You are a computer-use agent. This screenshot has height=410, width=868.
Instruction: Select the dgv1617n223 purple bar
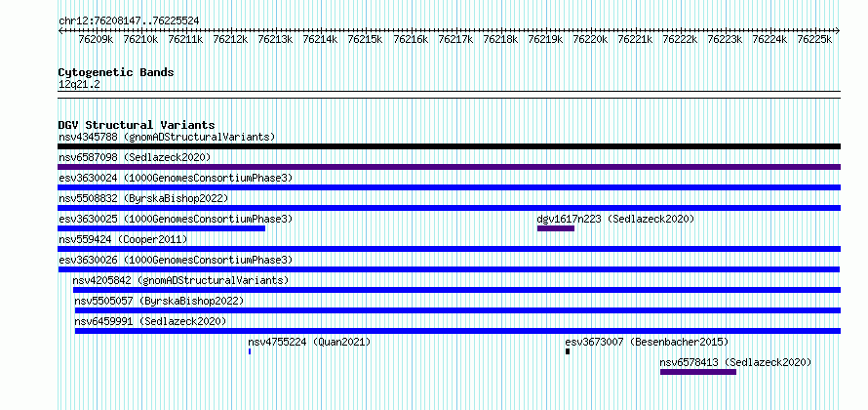[556, 228]
